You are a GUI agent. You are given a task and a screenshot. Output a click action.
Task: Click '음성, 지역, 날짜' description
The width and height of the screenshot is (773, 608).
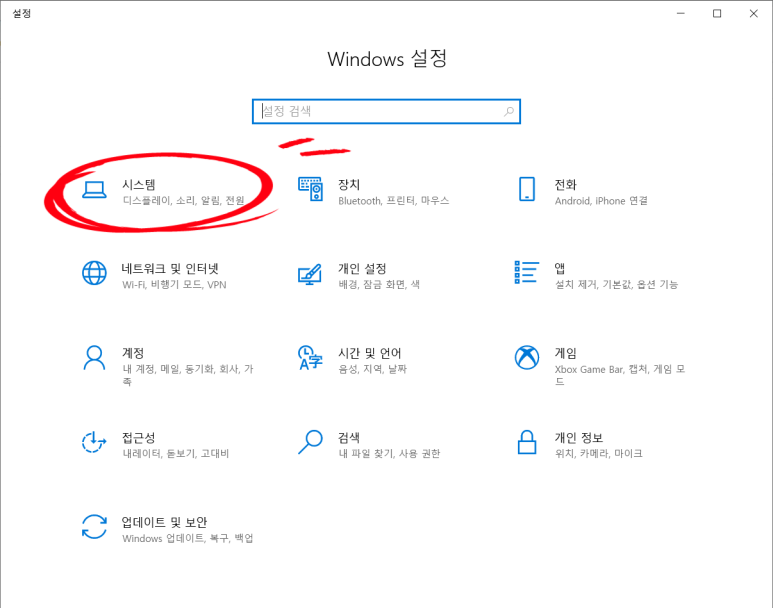click(372, 369)
